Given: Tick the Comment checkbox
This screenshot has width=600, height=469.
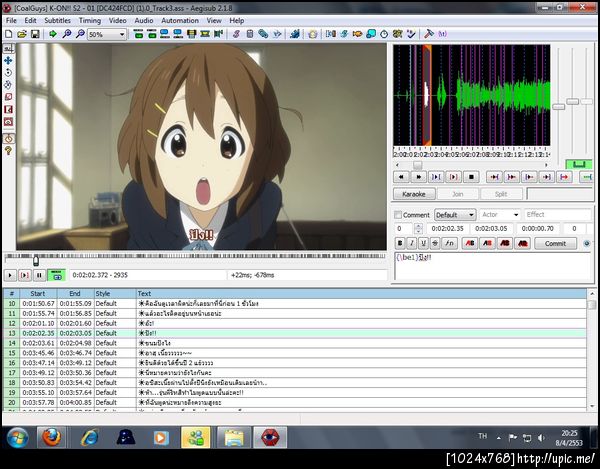Looking at the screenshot, I should point(398,215).
